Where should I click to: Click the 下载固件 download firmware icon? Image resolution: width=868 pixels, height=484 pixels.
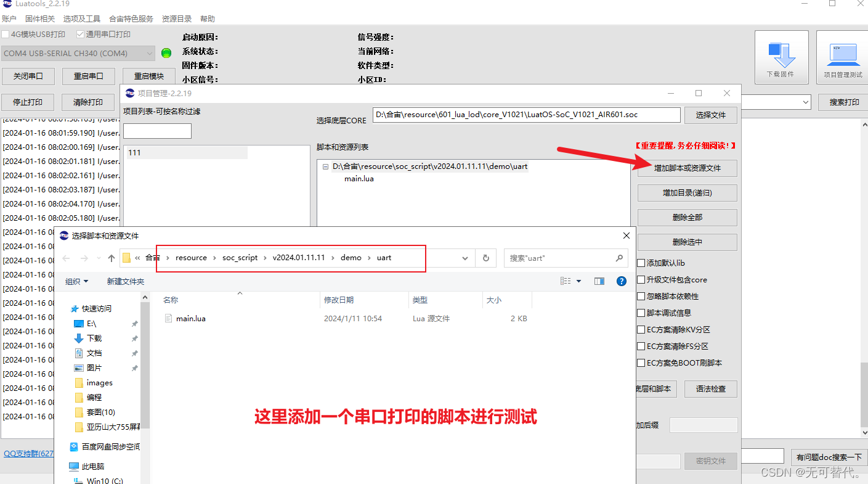781,57
